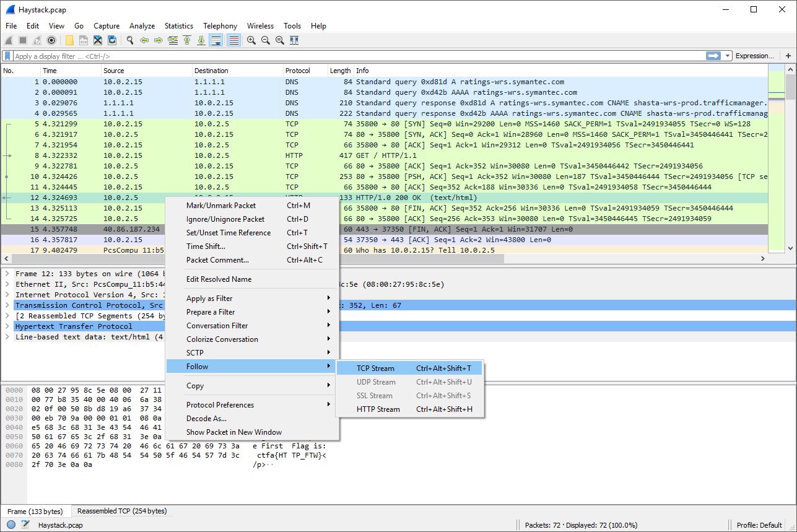
Task: Open Apply as Filter submenu
Action: coord(251,299)
